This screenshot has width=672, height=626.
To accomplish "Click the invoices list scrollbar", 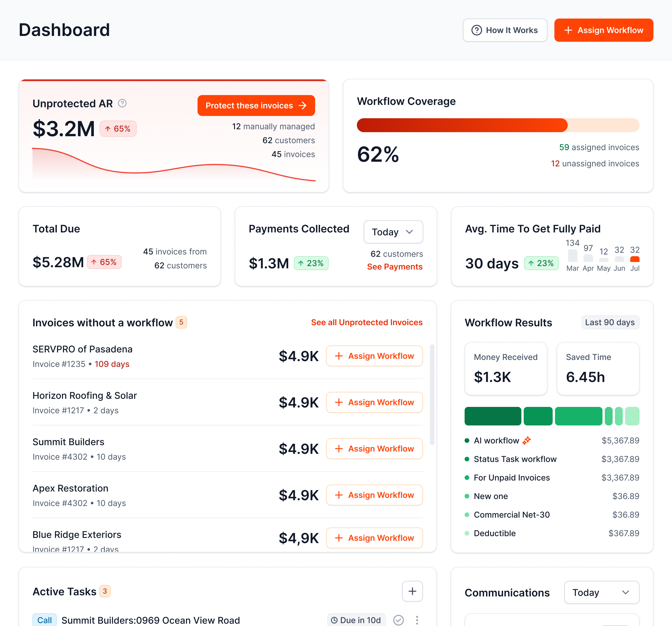I will pyautogui.click(x=432, y=395).
